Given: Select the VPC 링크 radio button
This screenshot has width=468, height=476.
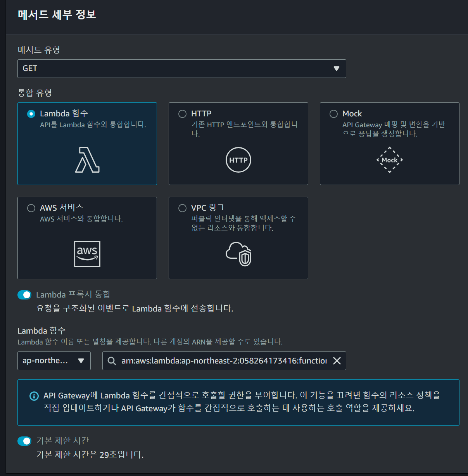Looking at the screenshot, I should (x=182, y=208).
